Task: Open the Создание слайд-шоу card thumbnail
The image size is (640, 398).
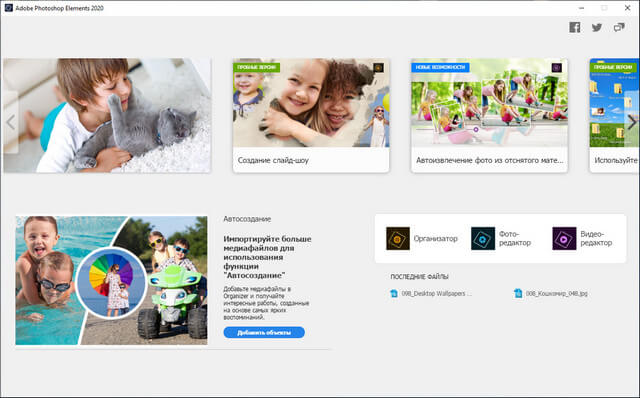Action: click(311, 103)
